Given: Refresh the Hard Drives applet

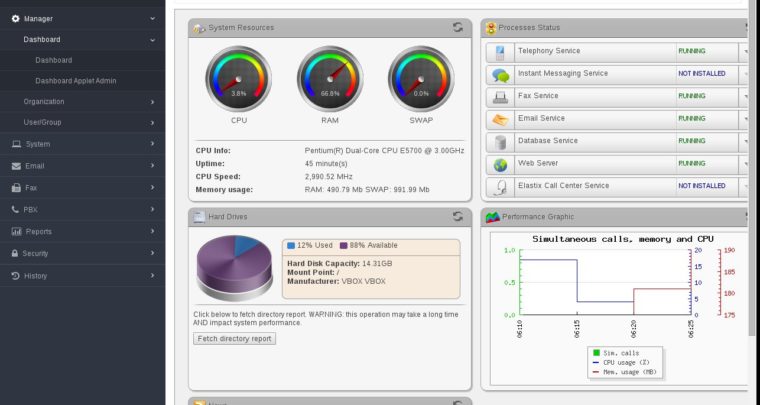Looking at the screenshot, I should pyautogui.click(x=457, y=216).
